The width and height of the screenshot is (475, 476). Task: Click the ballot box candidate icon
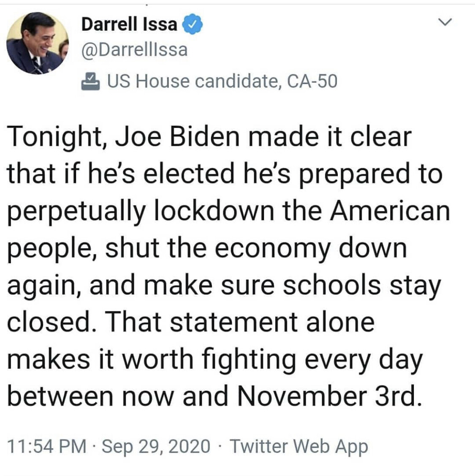[90, 81]
